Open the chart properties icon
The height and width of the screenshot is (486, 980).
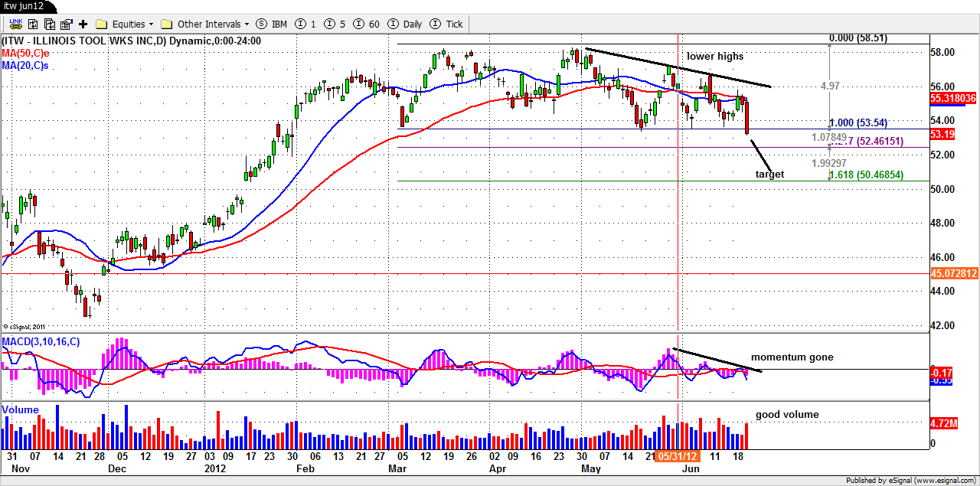tap(66, 24)
